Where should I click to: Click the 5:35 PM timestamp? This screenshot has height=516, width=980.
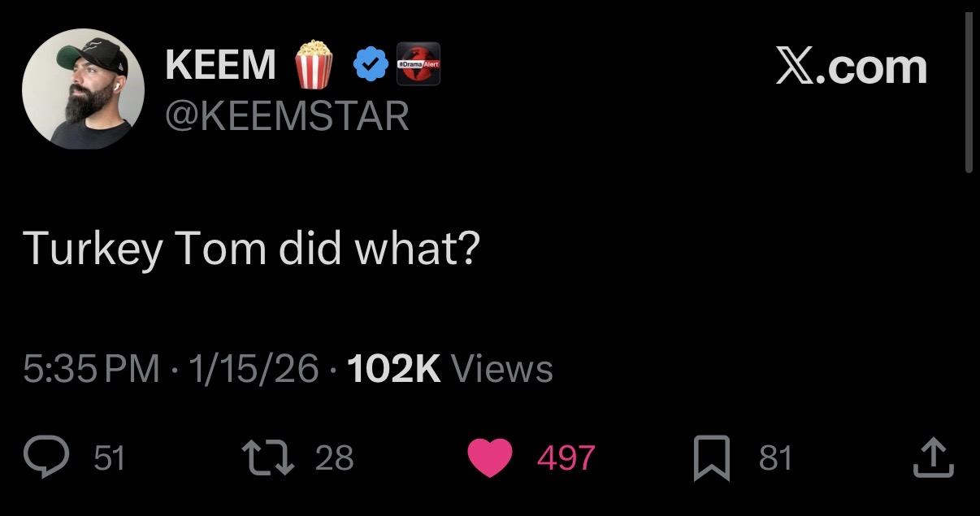[x=92, y=370]
